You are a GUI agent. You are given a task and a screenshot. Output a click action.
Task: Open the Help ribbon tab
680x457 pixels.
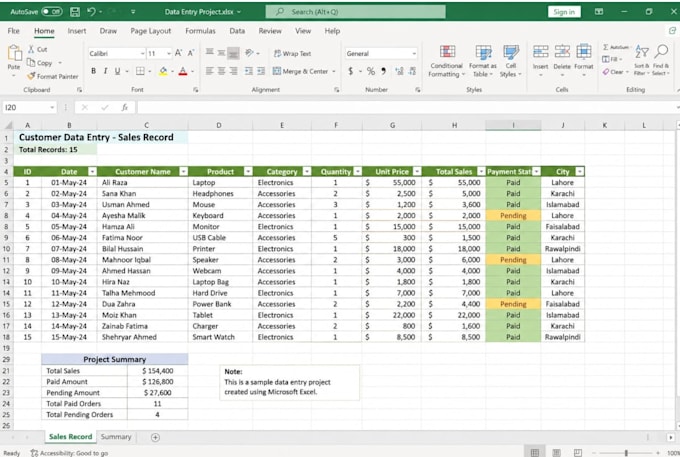332,31
